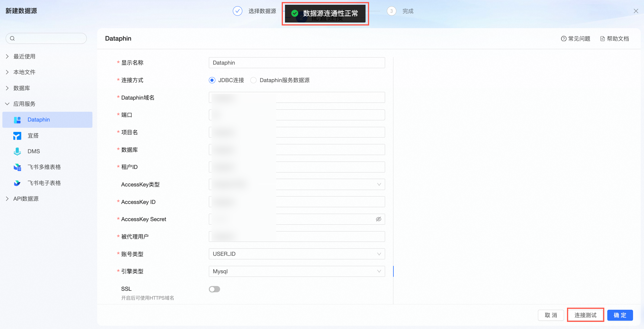The height and width of the screenshot is (329, 644).
Task: Choose the 飞书多维表格 icon
Action: pyautogui.click(x=17, y=167)
